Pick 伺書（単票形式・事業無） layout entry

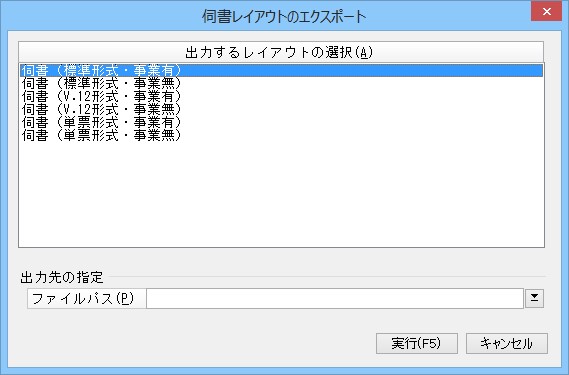(x=281, y=135)
